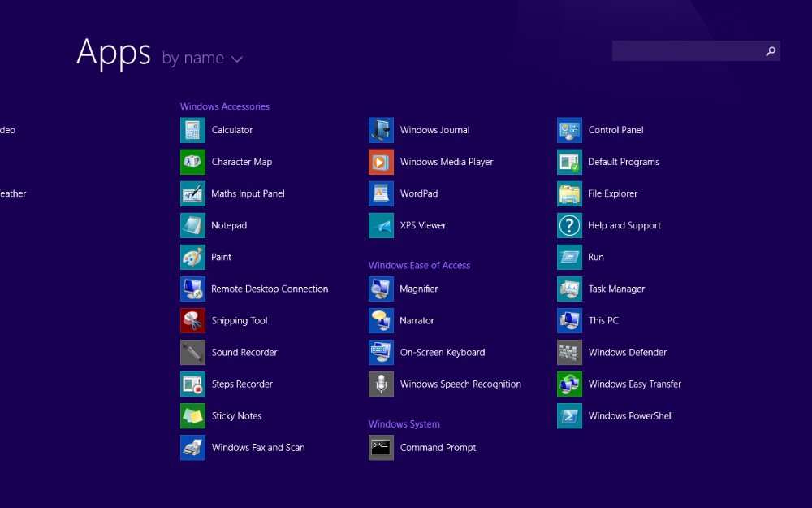Image resolution: width=812 pixels, height=508 pixels.
Task: Click the 'Sticky Notes' label text
Action: 236,415
